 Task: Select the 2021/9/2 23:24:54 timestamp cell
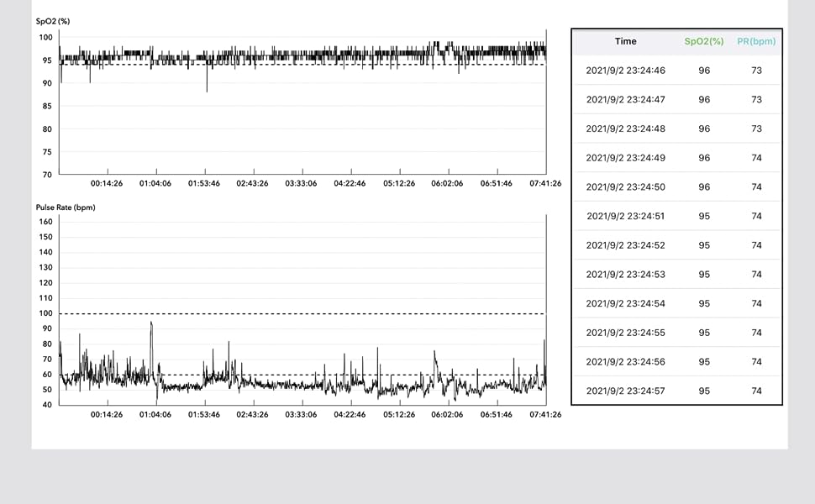pos(625,303)
